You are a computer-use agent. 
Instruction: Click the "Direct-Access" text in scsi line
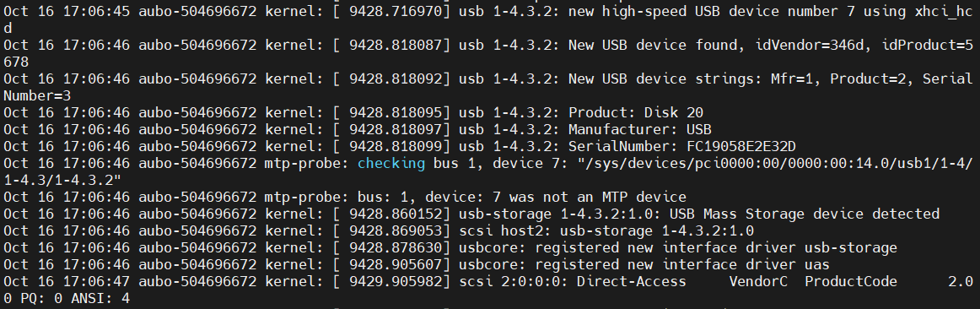(x=631, y=281)
